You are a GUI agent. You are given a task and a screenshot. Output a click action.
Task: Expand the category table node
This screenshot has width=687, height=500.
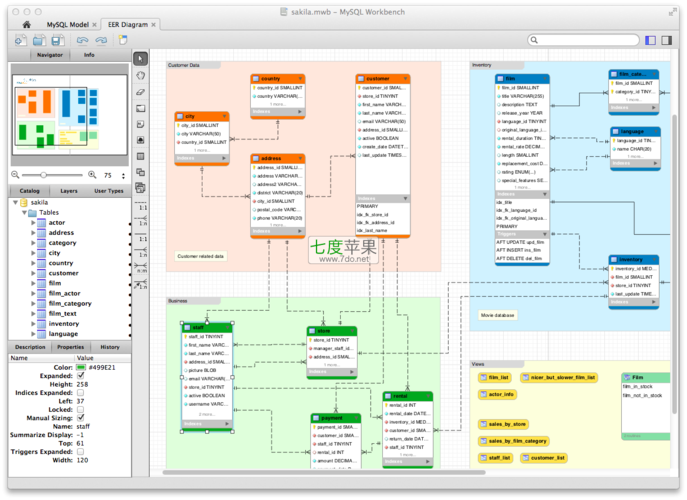point(33,243)
